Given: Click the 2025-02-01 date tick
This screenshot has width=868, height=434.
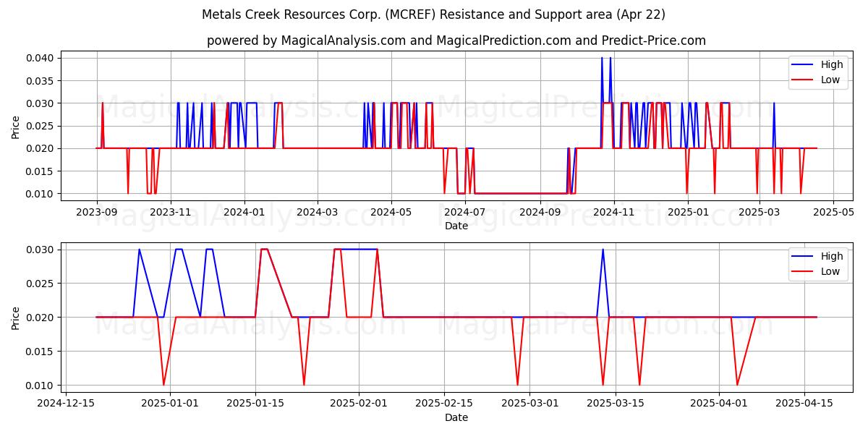Looking at the screenshot, I should pyautogui.click(x=358, y=403).
